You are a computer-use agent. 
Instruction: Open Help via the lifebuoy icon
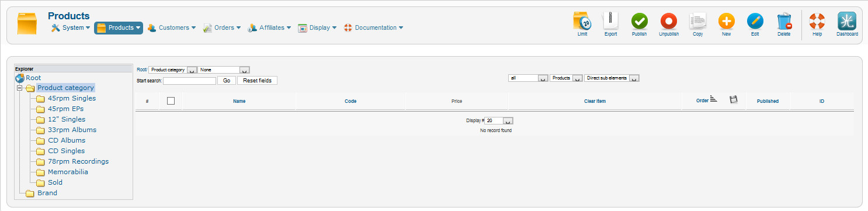click(x=817, y=22)
